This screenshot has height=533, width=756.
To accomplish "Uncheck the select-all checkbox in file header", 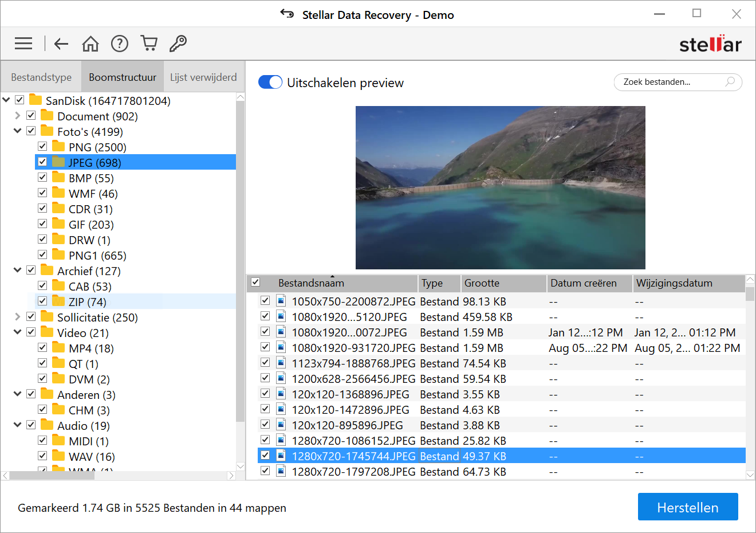I will point(255,282).
